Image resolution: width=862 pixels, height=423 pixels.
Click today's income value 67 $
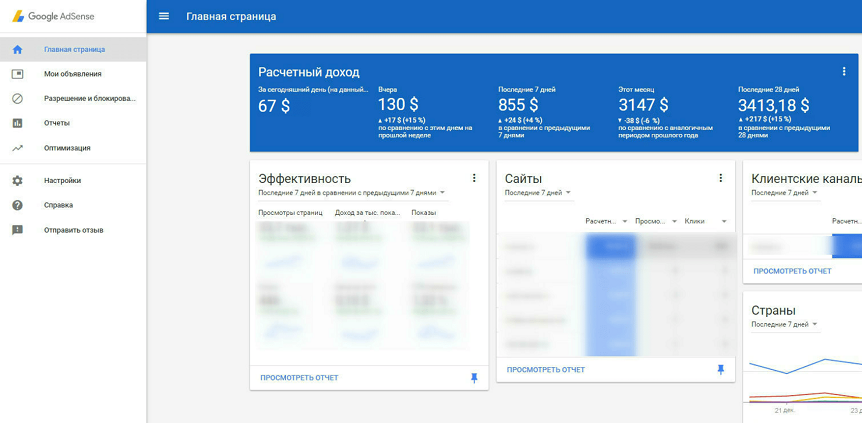pos(274,106)
